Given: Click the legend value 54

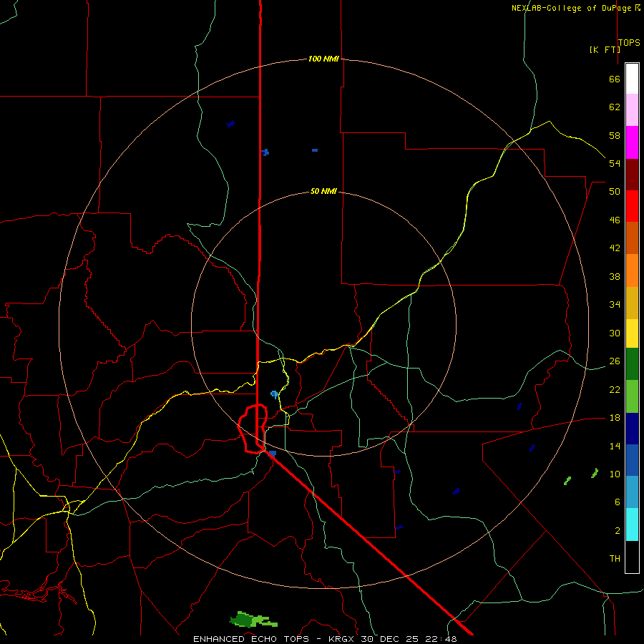Looking at the screenshot, I should 615,163.
